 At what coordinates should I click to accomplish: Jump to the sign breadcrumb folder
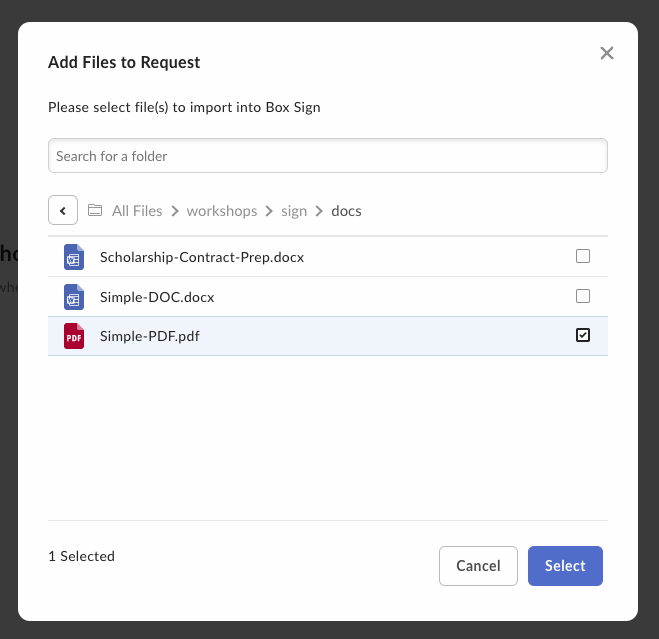[x=294, y=211]
